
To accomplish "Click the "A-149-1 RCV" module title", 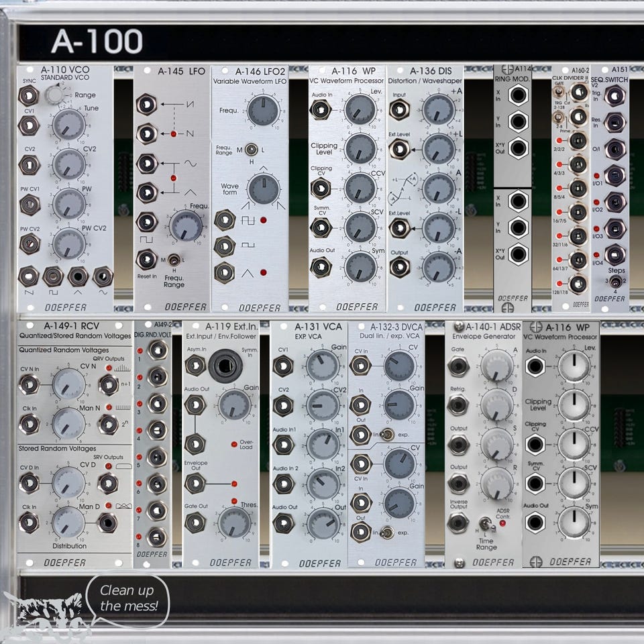I will (72, 326).
